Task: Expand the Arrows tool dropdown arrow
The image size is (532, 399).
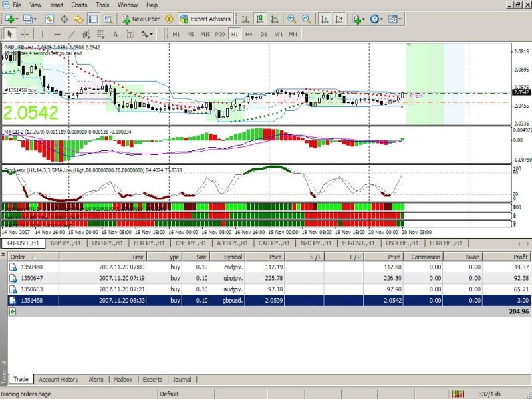Action: (x=152, y=35)
